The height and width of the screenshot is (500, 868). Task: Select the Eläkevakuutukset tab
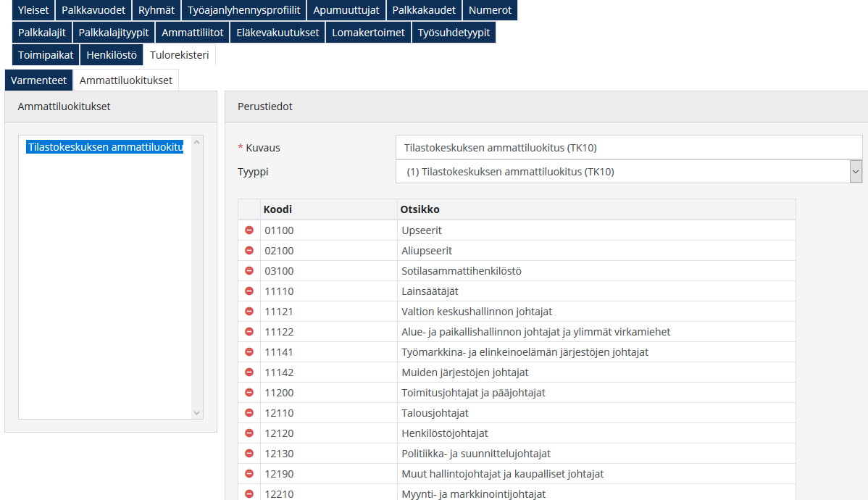(x=277, y=33)
